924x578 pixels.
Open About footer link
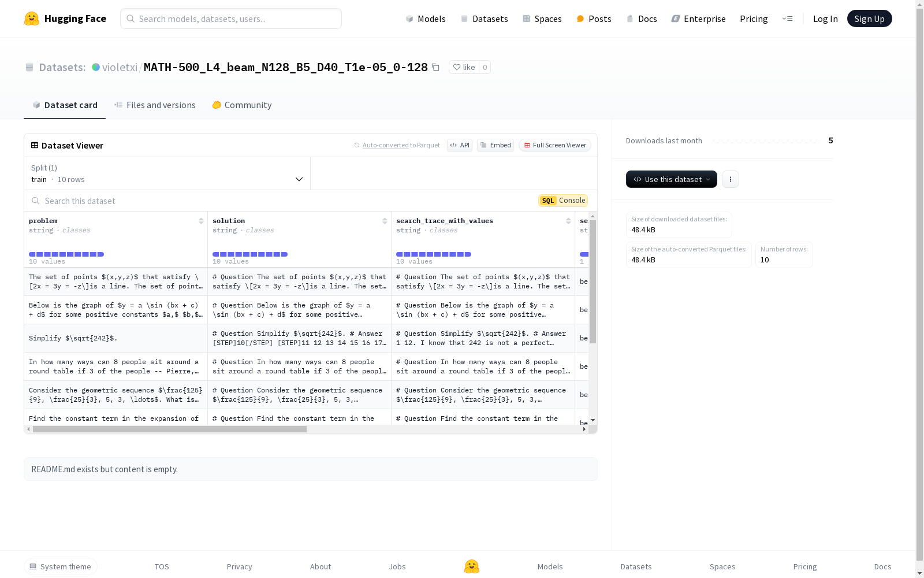click(321, 566)
